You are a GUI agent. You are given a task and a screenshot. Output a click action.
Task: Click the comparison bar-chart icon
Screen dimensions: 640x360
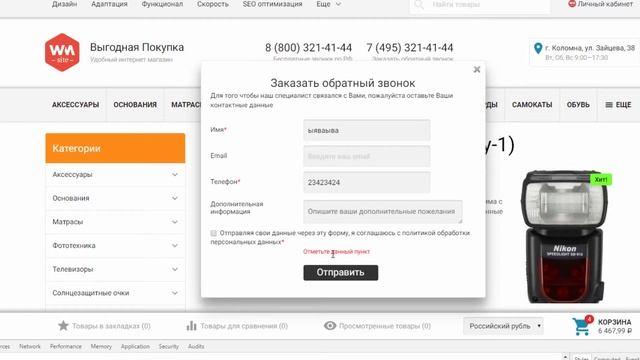(191, 325)
